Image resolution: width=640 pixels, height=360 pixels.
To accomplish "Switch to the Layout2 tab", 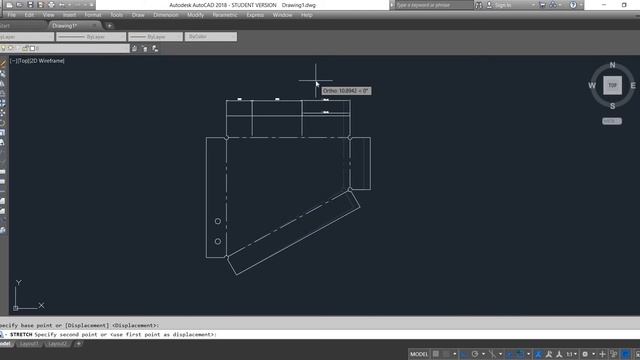I will (x=57, y=344).
